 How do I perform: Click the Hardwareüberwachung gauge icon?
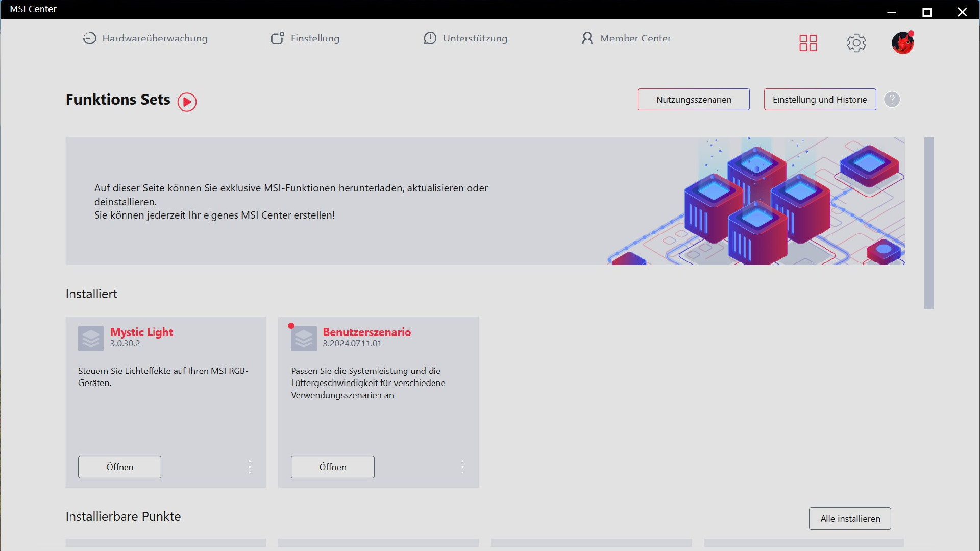(x=89, y=38)
